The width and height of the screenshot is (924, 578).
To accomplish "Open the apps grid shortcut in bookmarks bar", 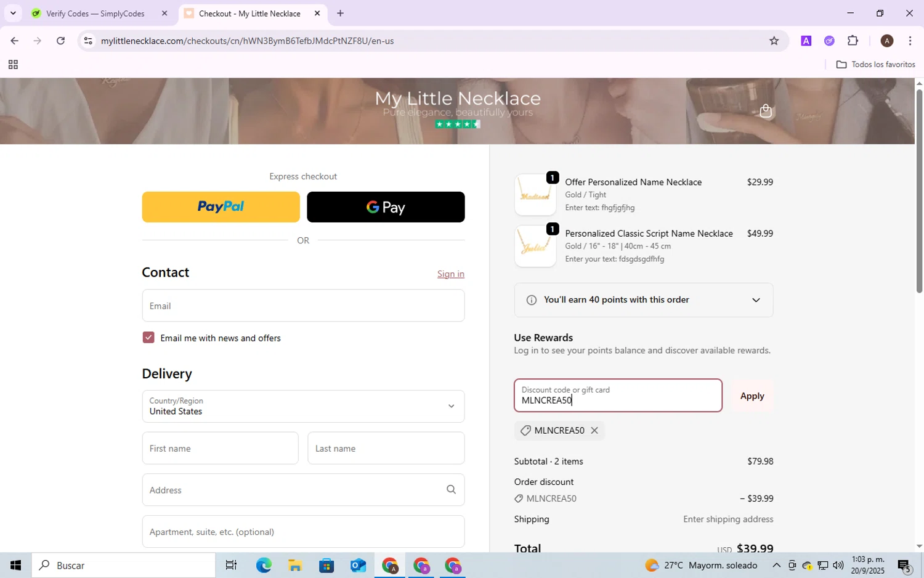I will pyautogui.click(x=13, y=65).
